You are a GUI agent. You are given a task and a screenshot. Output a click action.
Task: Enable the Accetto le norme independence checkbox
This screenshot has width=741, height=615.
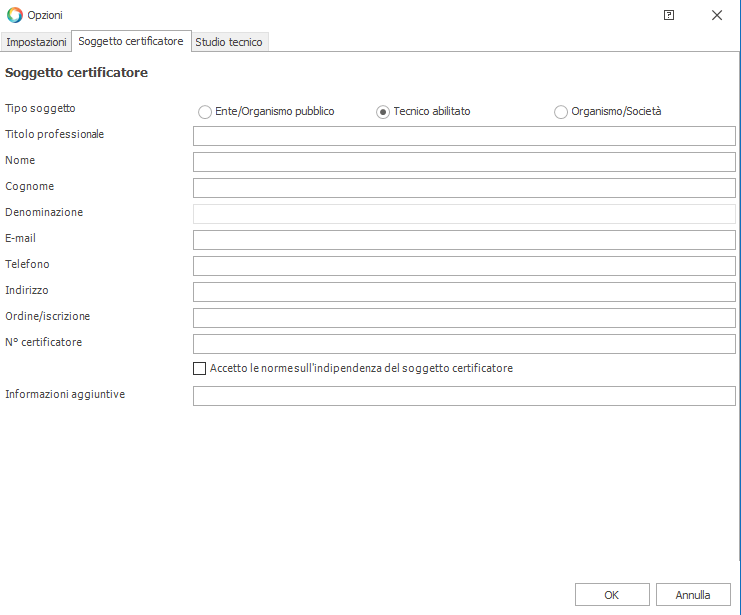200,368
